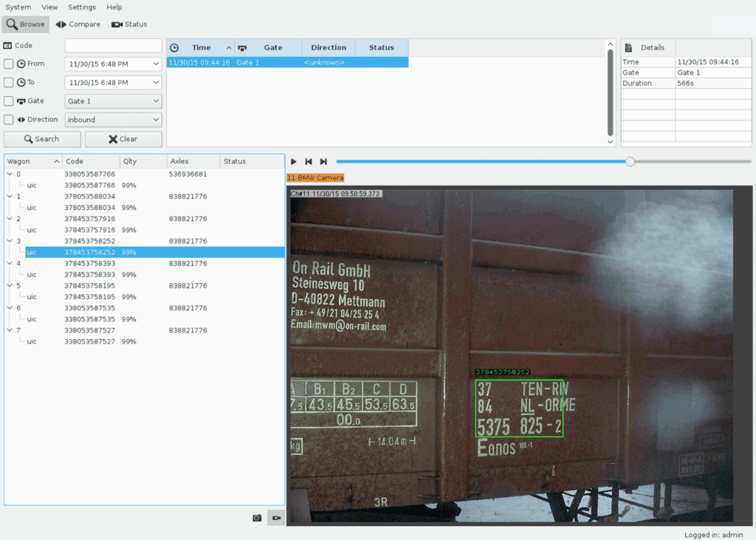756x540 pixels.
Task: Sort wagon list by Code column
Action: click(91, 161)
